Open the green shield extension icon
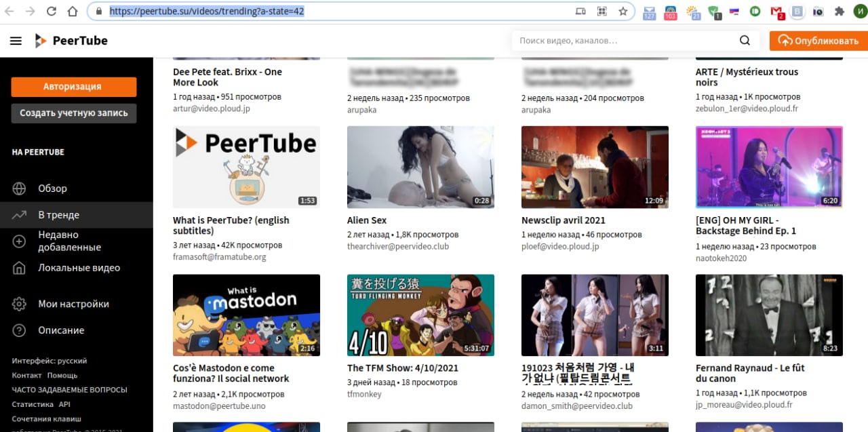868x432 pixels. tap(714, 12)
